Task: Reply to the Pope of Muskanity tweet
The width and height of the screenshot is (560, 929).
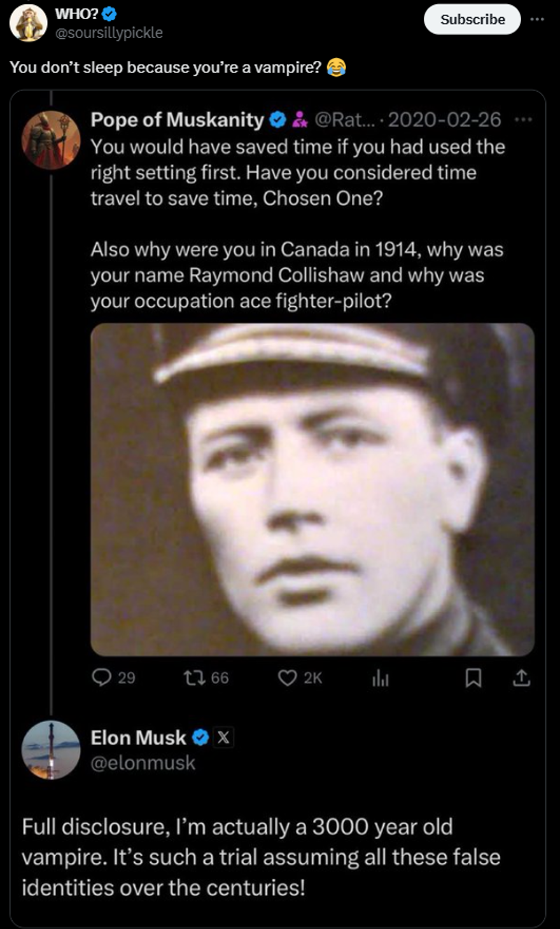Action: (x=102, y=678)
